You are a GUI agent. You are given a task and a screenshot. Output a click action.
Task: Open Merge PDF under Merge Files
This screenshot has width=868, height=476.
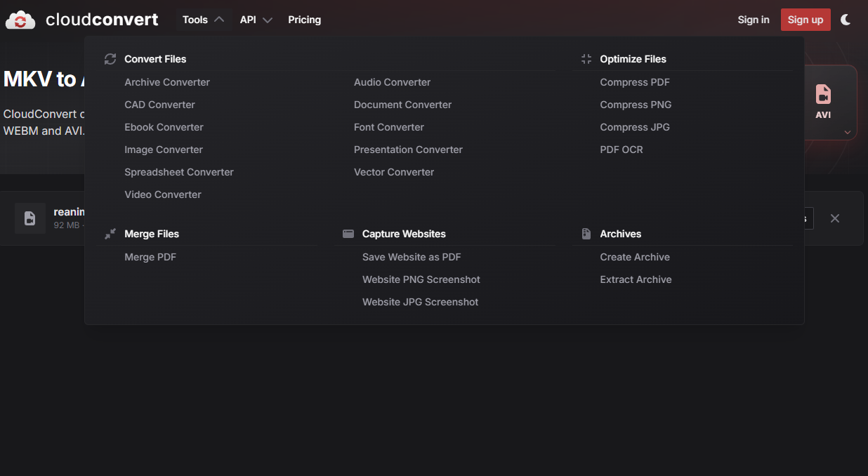(150, 257)
